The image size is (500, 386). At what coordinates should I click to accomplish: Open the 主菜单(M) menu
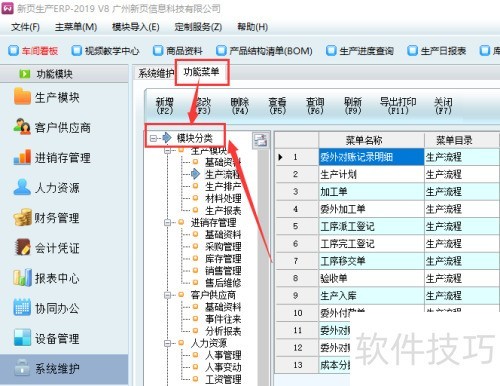(x=76, y=27)
